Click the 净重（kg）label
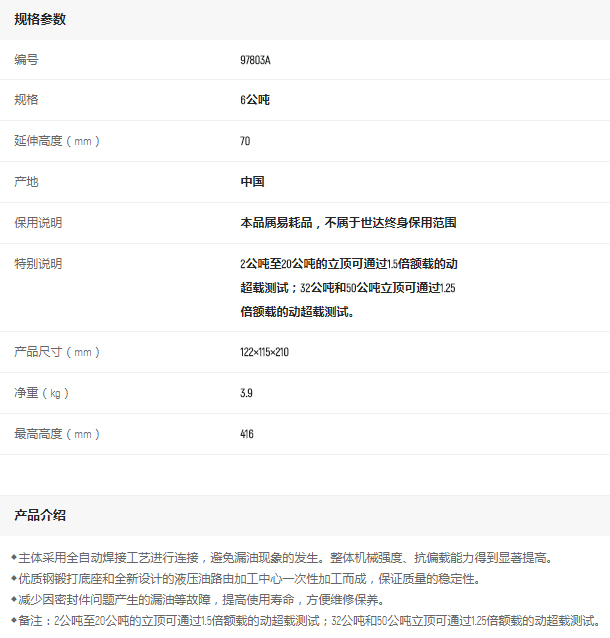Viewport: 610px width, 638px height. coord(41,393)
